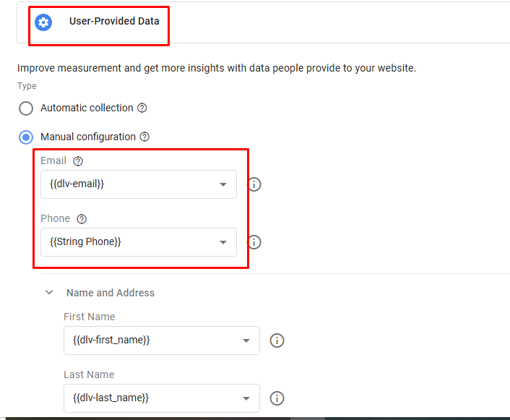This screenshot has height=420, width=510.
Task: Select the Manual configuration radio option
Action: point(26,137)
